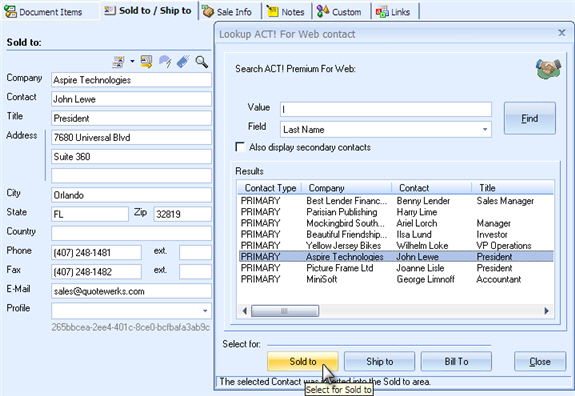This screenshot has height=396, width=575.
Task: Click the contact card with yellow arrow icon
Action: click(146, 62)
